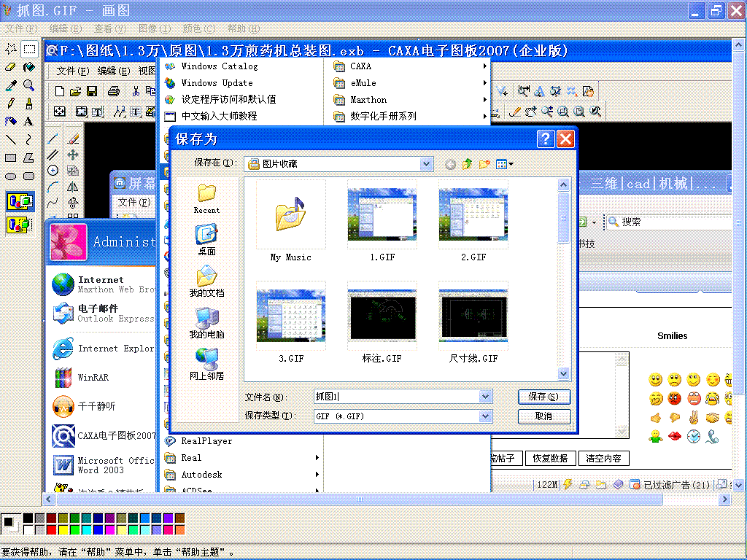
Task: Click the save disk icon in CAXA toolbar
Action: pos(92,91)
